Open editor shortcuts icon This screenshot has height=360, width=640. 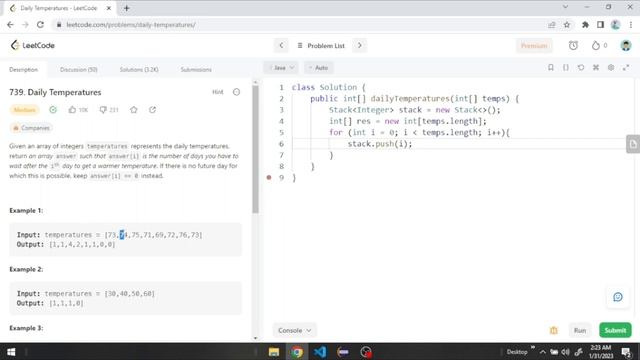coord(596,67)
